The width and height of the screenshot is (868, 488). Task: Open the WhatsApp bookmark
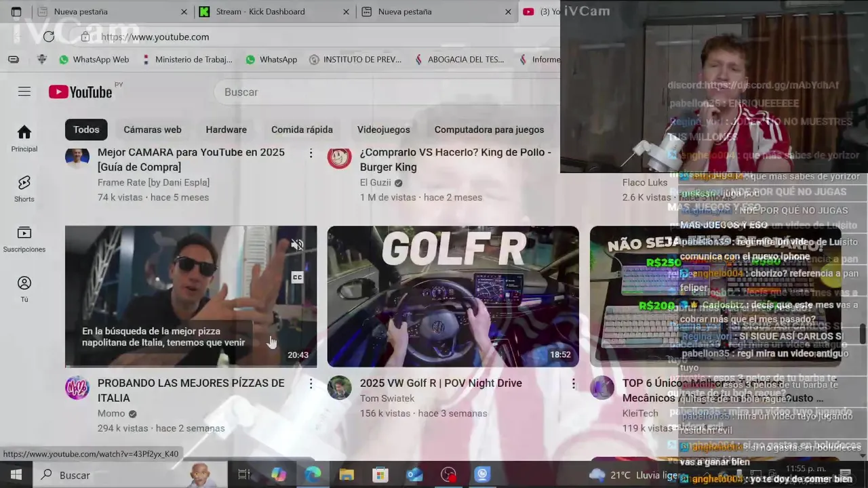tap(271, 60)
